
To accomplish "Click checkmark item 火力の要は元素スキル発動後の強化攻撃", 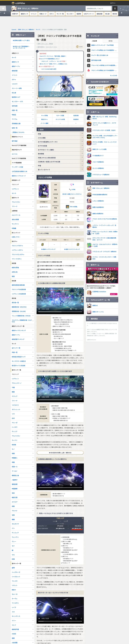I will tap(51, 262).
